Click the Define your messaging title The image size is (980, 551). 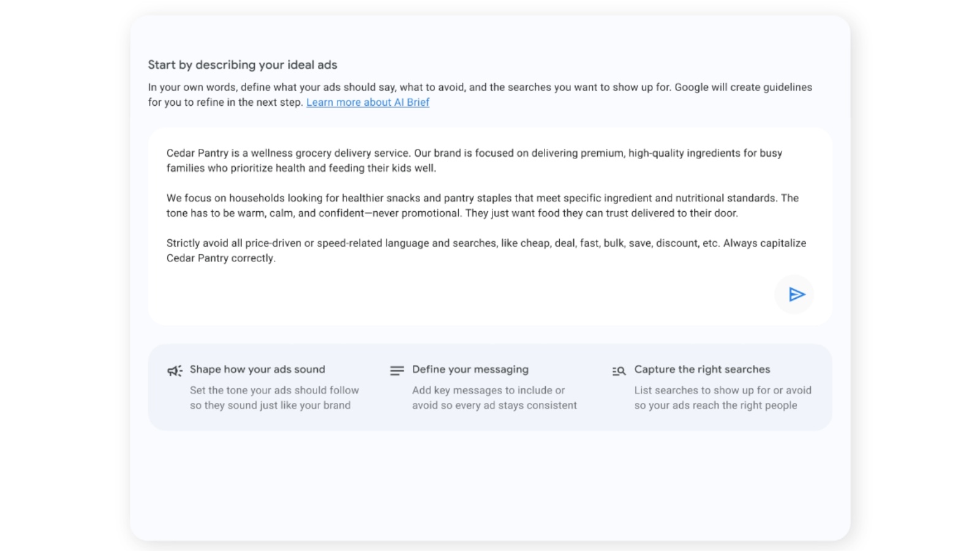click(470, 369)
